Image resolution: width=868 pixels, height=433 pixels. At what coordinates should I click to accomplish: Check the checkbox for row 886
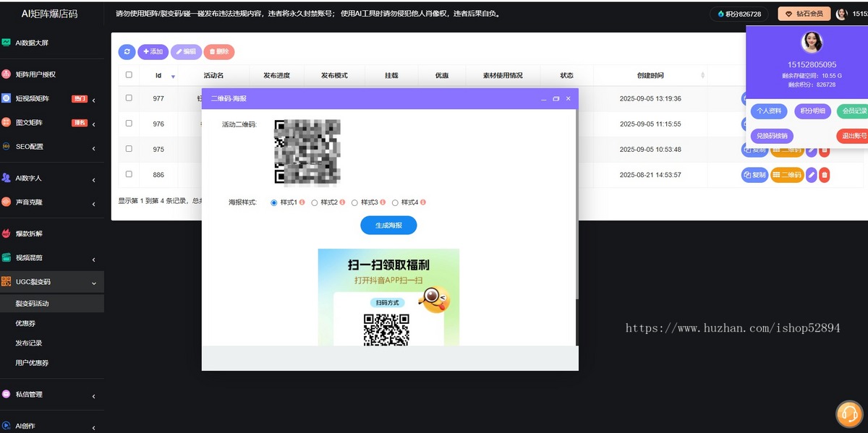tap(129, 174)
